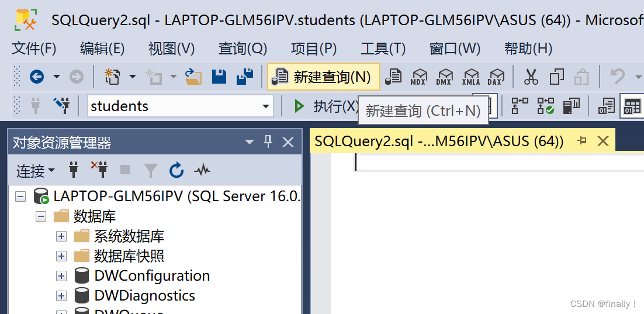Click the Cut scissors icon
Viewport: 644px width, 314px height.
tap(531, 77)
